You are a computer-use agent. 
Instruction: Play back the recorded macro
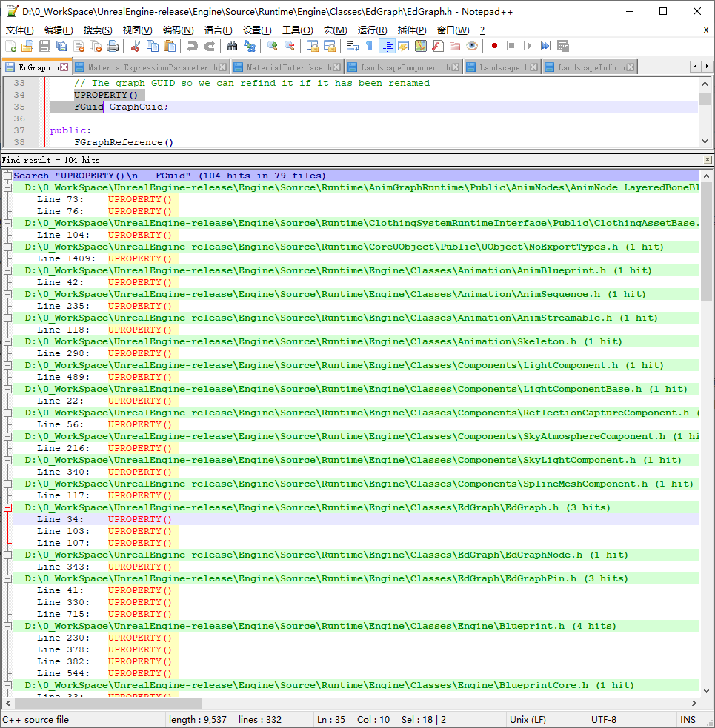coord(529,45)
